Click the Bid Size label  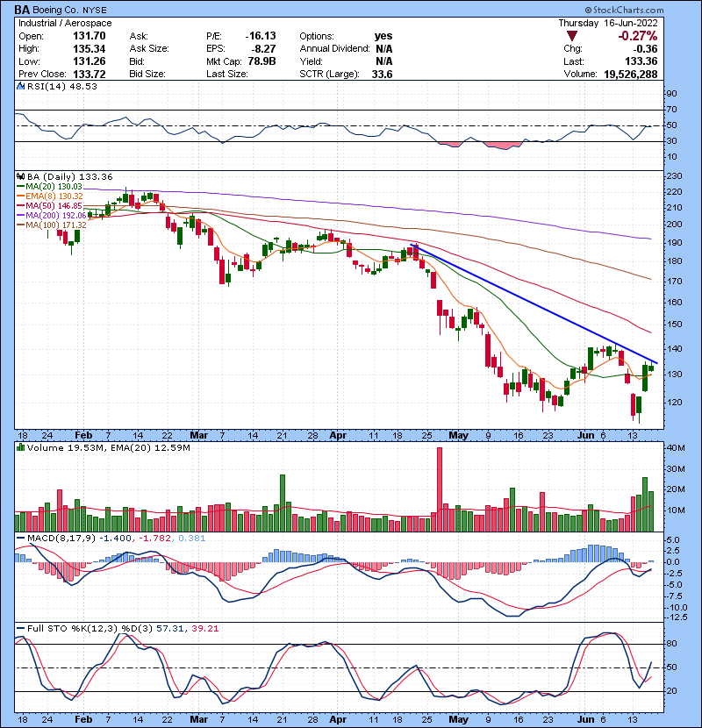pos(147,75)
